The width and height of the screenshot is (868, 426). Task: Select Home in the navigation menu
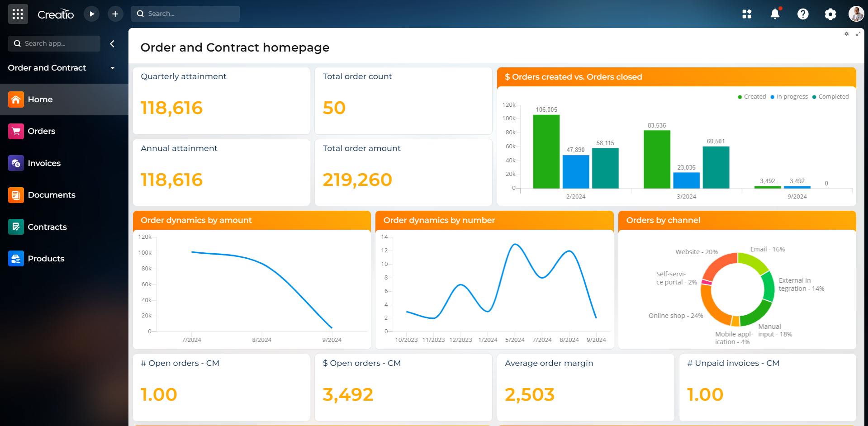[x=40, y=99]
